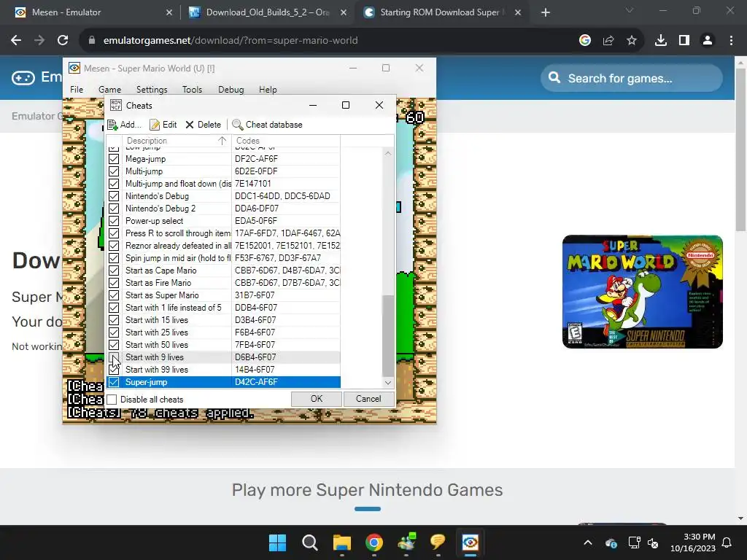The width and height of the screenshot is (747, 560).
Task: Open taskbar Search icon
Action: (x=309, y=542)
